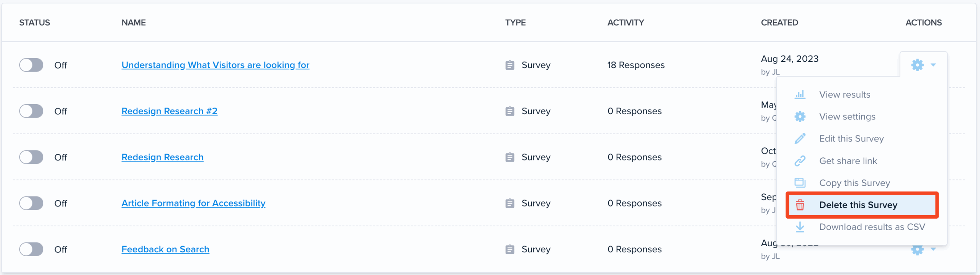980x275 pixels.
Task: Toggle status switch for Understanding What Visitors survey
Action: (x=31, y=65)
